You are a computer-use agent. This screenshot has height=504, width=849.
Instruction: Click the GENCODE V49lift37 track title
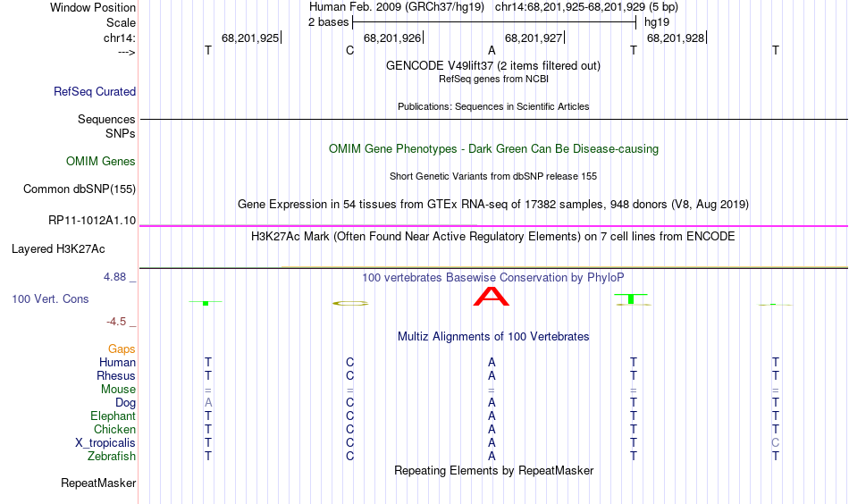(x=493, y=66)
